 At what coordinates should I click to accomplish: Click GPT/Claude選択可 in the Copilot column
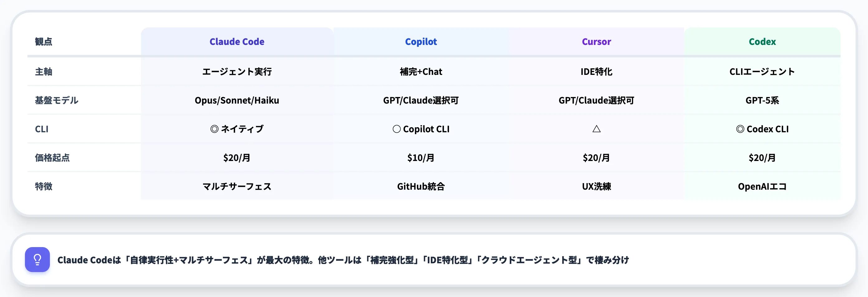(x=421, y=100)
